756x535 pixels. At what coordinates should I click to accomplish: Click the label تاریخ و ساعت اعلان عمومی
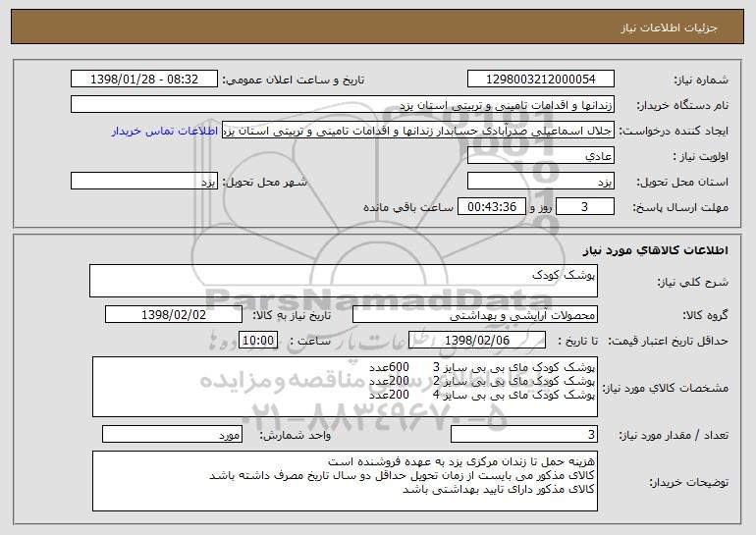294,80
